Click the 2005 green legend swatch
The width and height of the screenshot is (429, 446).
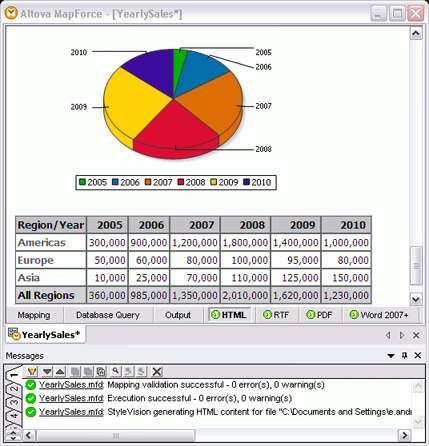82,182
